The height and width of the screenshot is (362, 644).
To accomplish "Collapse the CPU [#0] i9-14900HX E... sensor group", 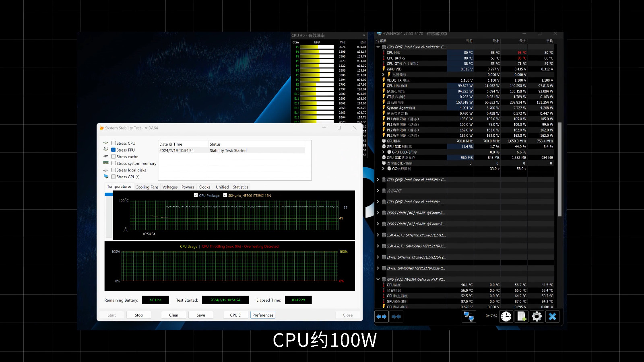I will click(x=378, y=47).
